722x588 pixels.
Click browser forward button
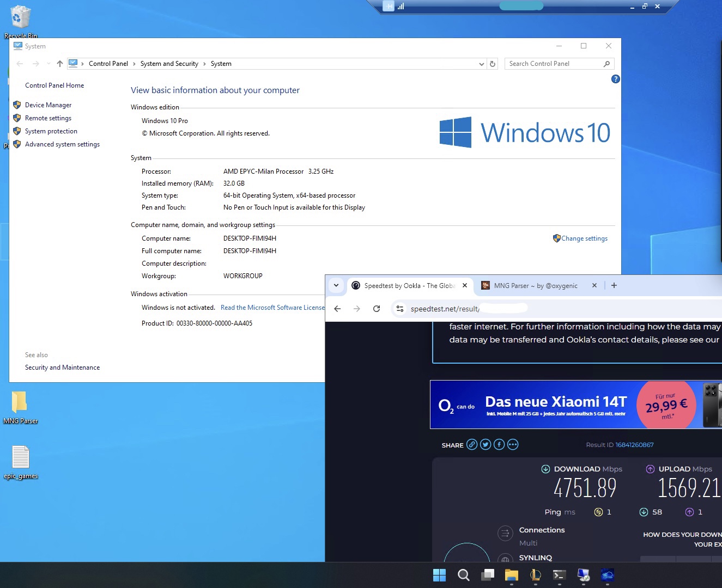click(x=357, y=309)
